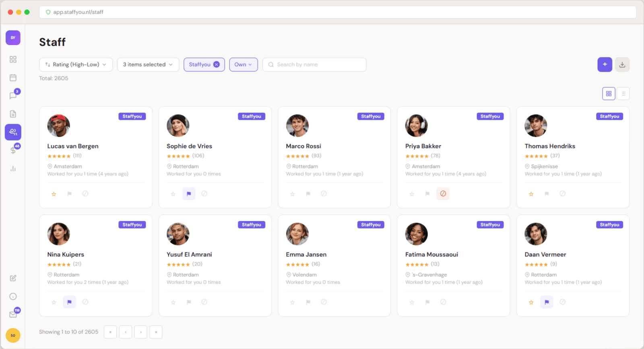Toggle flag for Nina Kuipers
644x349 pixels.
pos(69,302)
